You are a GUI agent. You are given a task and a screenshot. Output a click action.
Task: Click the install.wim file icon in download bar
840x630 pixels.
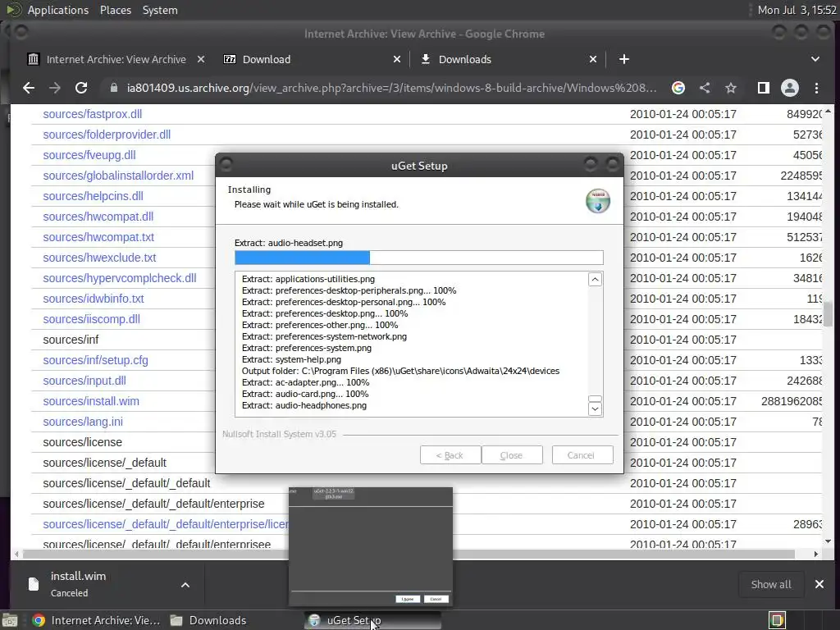[x=34, y=584]
